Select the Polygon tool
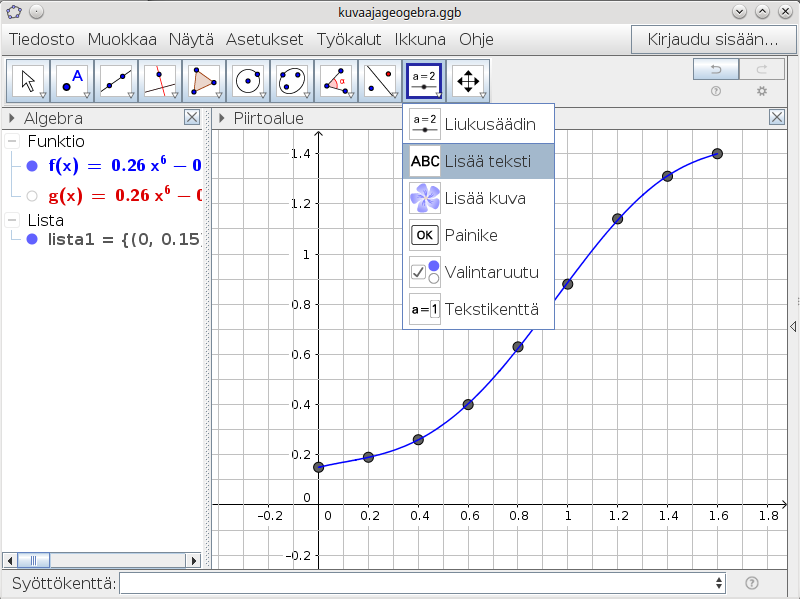This screenshot has height=599, width=800. tap(204, 81)
